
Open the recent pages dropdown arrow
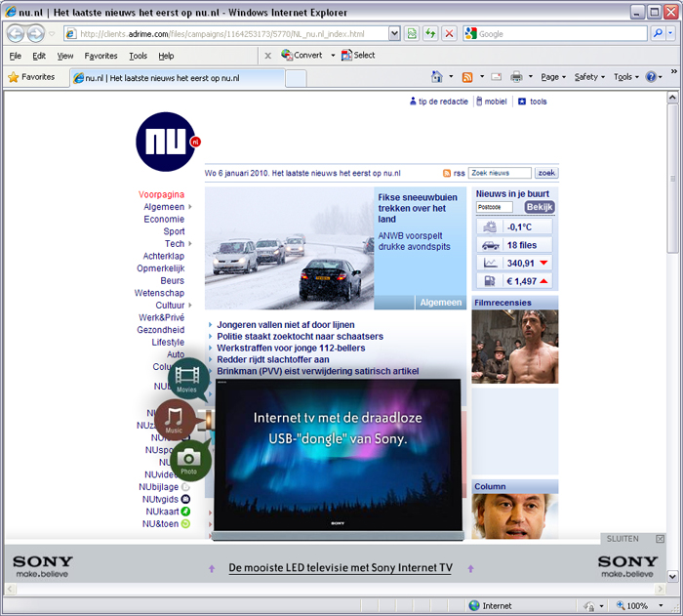[x=52, y=34]
